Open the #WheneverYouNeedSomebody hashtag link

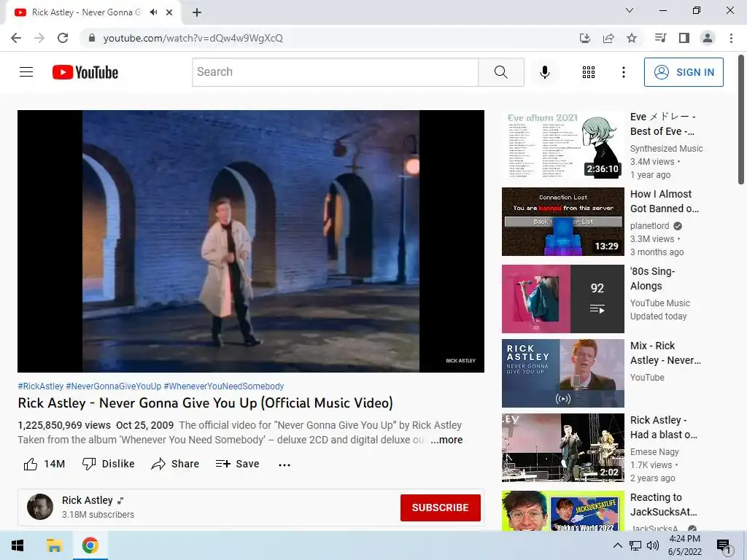tap(223, 386)
